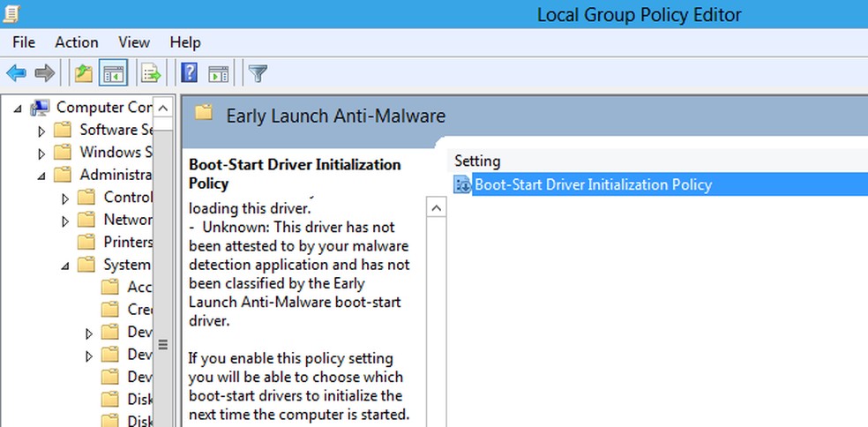This screenshot has height=427, width=868.
Task: Click the Early Launch Anti-Malware header folder icon
Action: click(x=204, y=114)
